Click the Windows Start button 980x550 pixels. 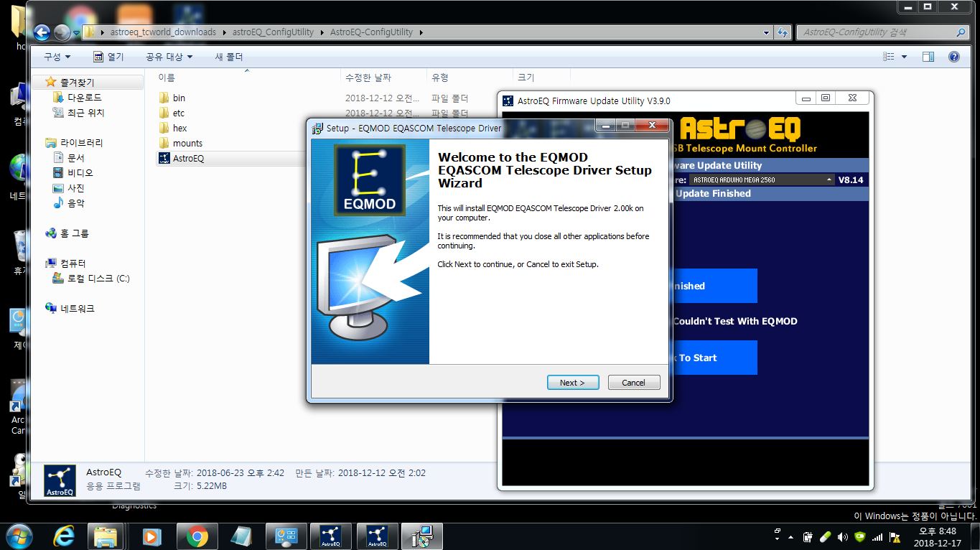pyautogui.click(x=18, y=536)
